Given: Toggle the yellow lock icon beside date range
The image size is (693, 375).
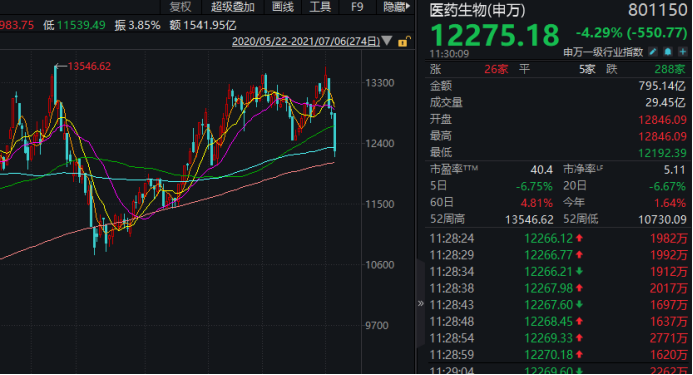Looking at the screenshot, I should pyautogui.click(x=403, y=42).
